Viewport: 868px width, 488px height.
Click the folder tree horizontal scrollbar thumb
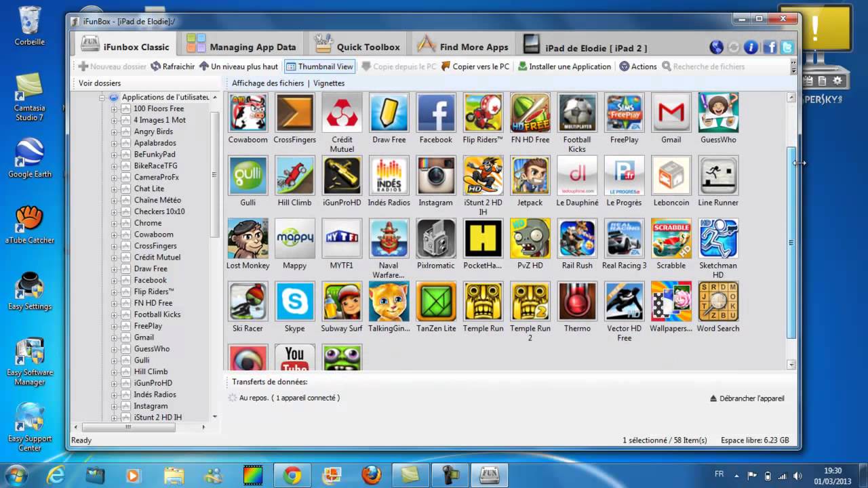click(x=128, y=427)
